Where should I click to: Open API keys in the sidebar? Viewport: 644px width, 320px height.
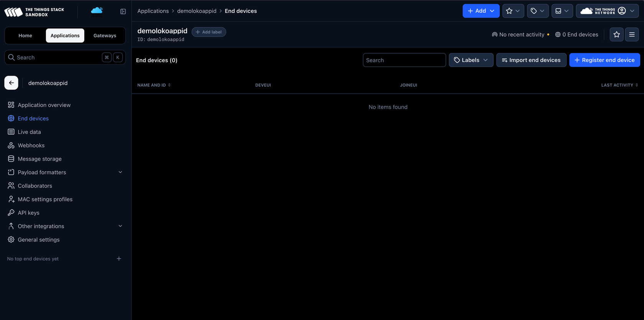click(28, 213)
